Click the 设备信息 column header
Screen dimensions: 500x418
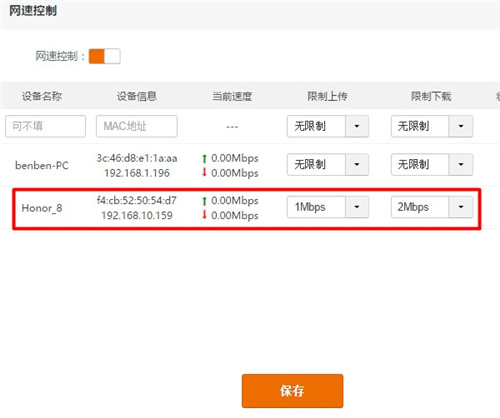tap(137, 96)
